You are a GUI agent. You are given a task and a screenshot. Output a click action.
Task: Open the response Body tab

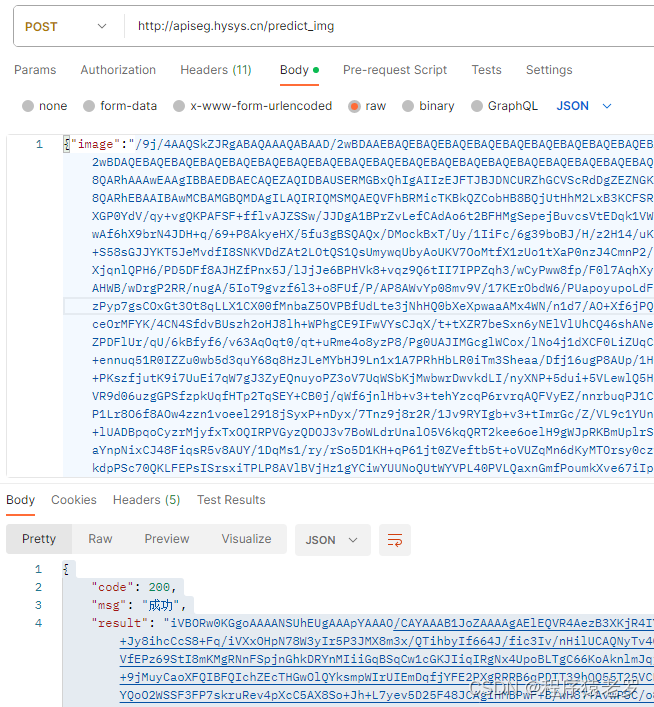(20, 500)
